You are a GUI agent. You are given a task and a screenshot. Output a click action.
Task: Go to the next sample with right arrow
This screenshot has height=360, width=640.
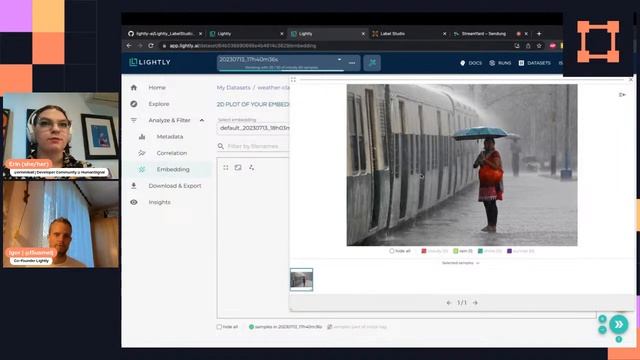[x=475, y=303]
